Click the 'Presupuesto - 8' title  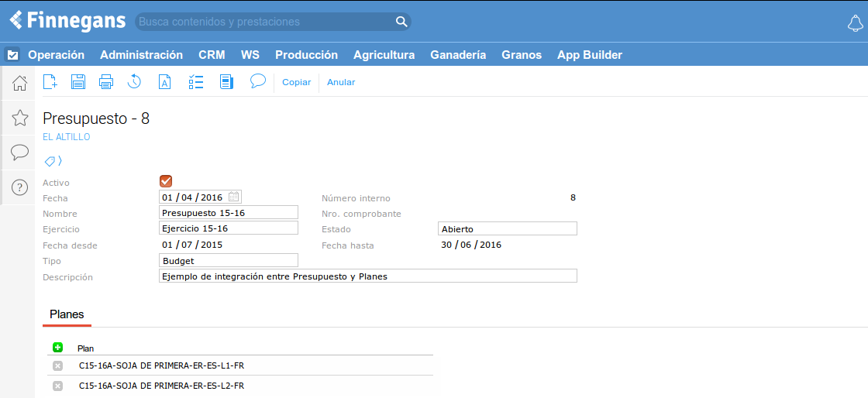point(96,118)
